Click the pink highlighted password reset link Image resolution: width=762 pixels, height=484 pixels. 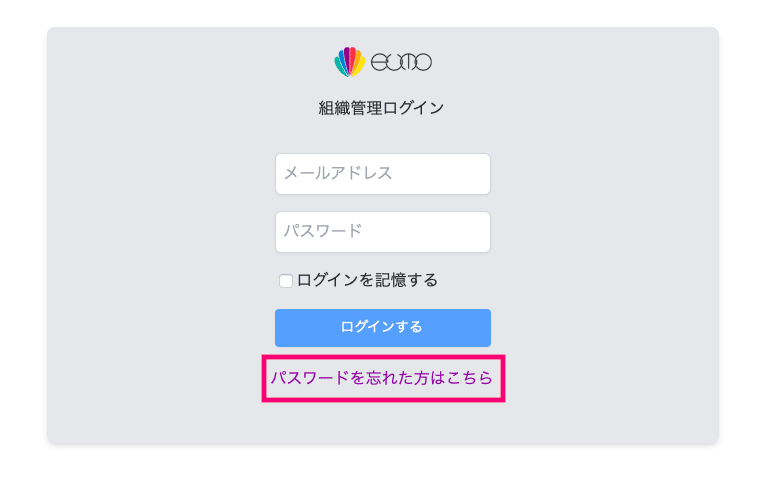pyautogui.click(x=382, y=378)
